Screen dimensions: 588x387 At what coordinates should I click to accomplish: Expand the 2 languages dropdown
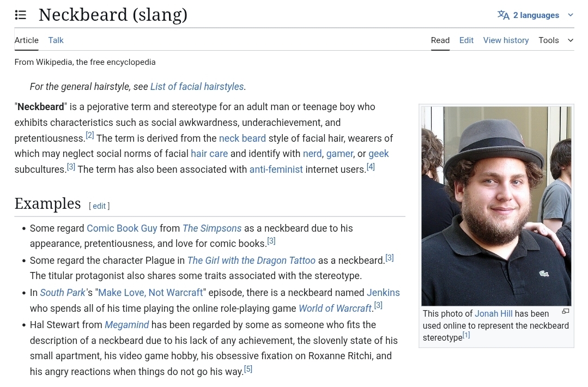click(536, 15)
